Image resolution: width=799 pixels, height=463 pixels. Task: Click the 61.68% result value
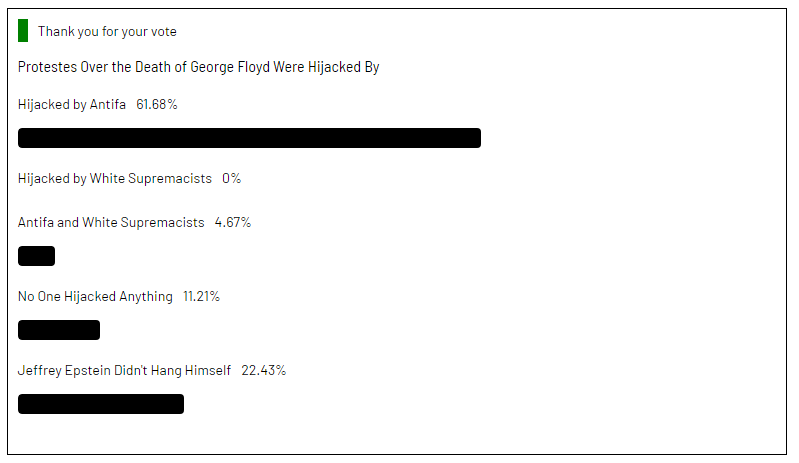pos(157,104)
